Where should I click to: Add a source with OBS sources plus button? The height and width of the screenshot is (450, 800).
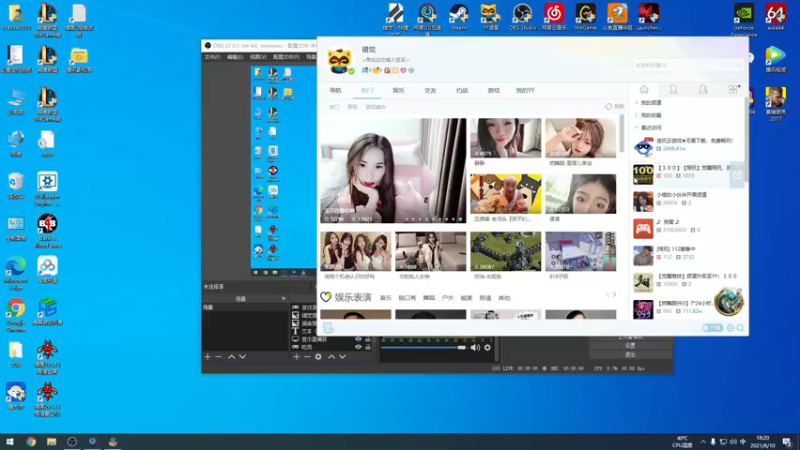click(x=296, y=357)
